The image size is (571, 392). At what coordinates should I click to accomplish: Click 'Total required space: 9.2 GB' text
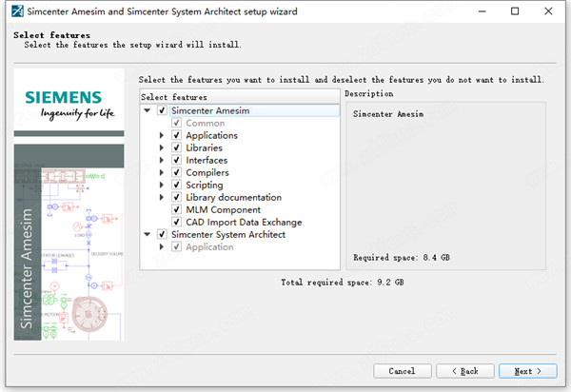coord(342,282)
